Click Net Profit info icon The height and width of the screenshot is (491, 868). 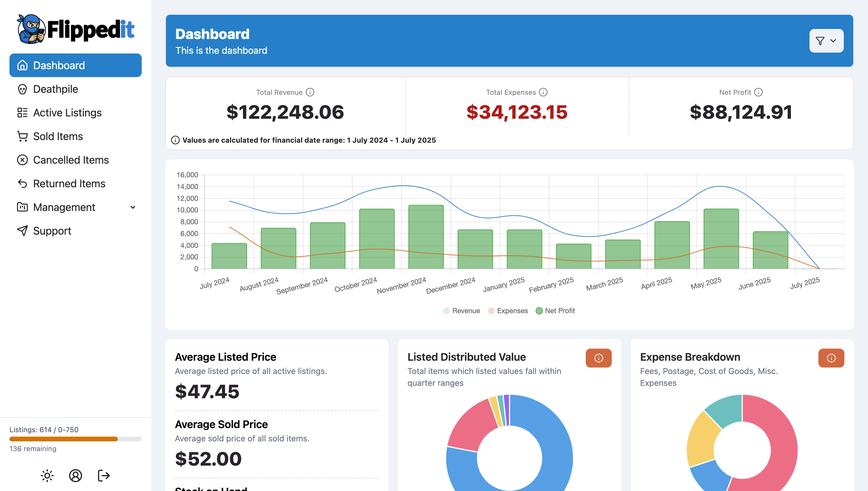pos(758,92)
